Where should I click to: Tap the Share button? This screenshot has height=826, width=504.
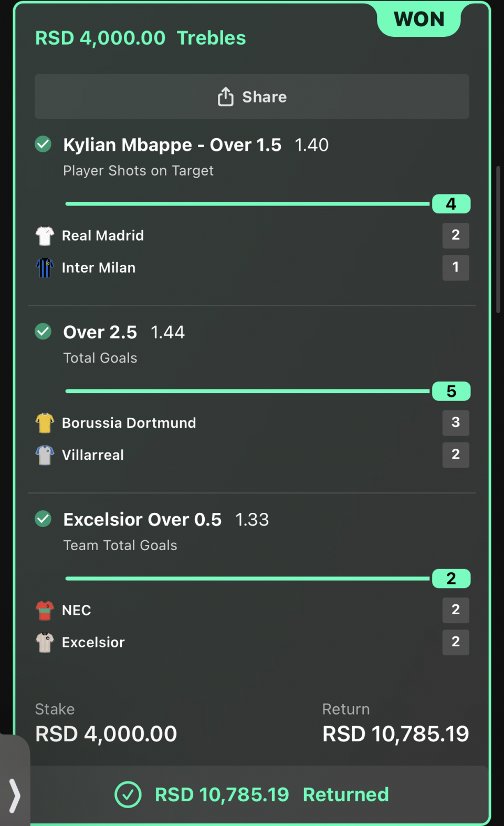(x=252, y=97)
